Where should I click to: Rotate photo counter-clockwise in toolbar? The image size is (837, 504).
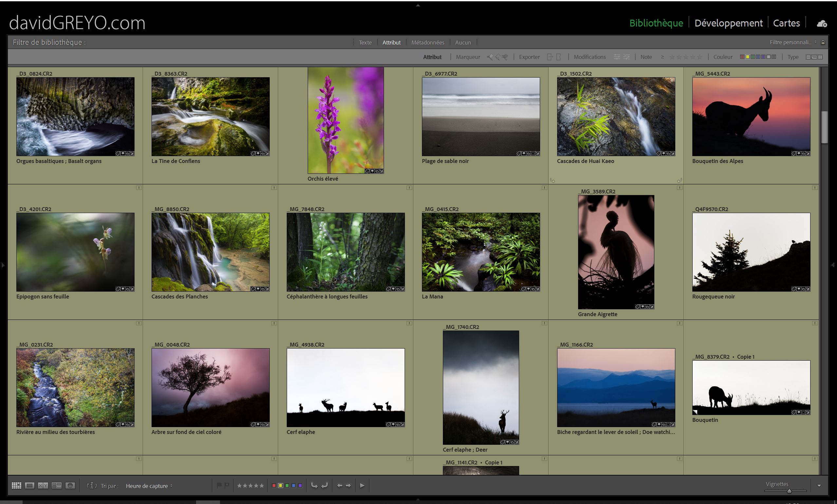tap(315, 486)
